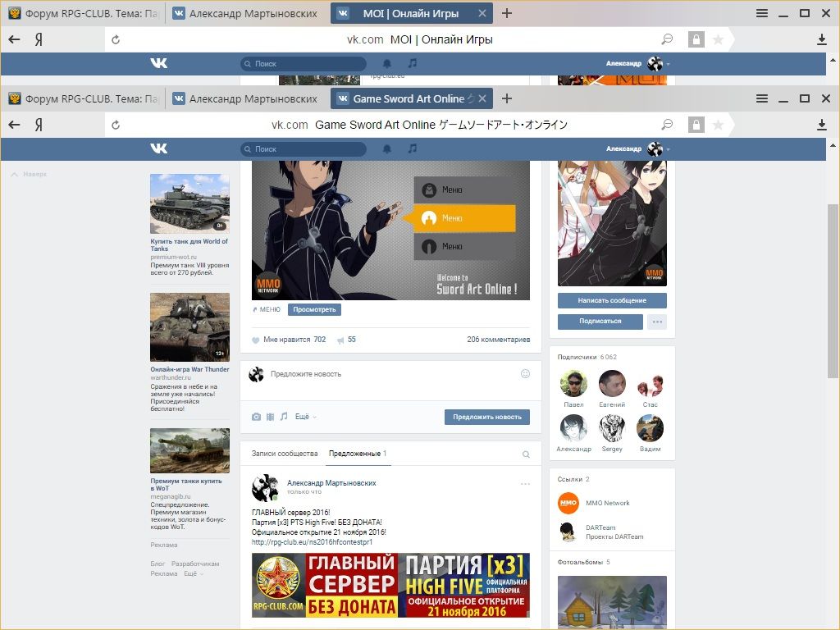Switch to MOI Онлайн Игры tab in rear window
Screen dimensions: 840x630
coord(410,13)
